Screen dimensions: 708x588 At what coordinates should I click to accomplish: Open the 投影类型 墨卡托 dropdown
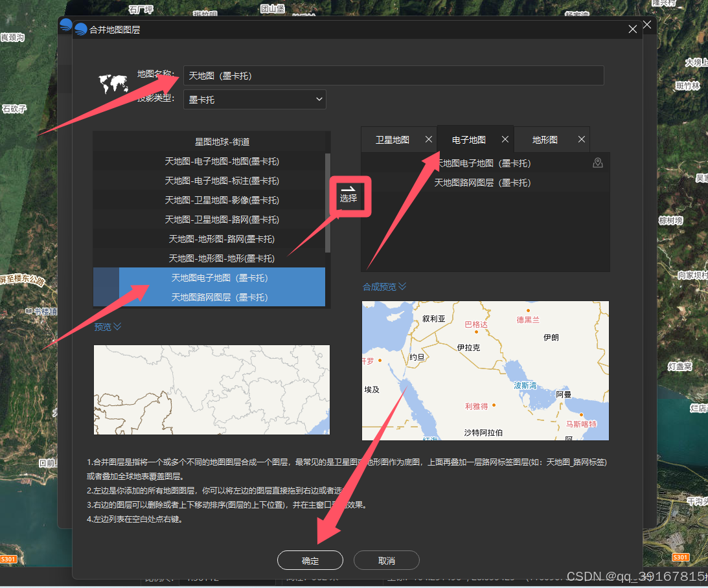click(255, 99)
